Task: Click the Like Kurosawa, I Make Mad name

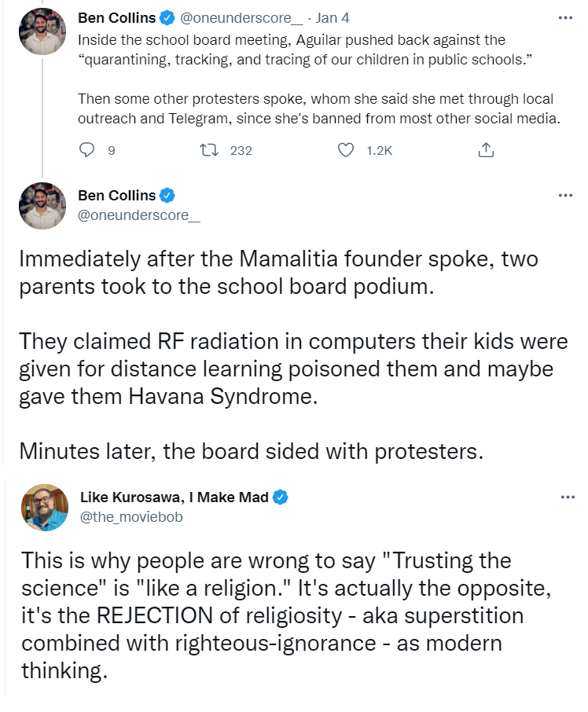Action: (175, 497)
